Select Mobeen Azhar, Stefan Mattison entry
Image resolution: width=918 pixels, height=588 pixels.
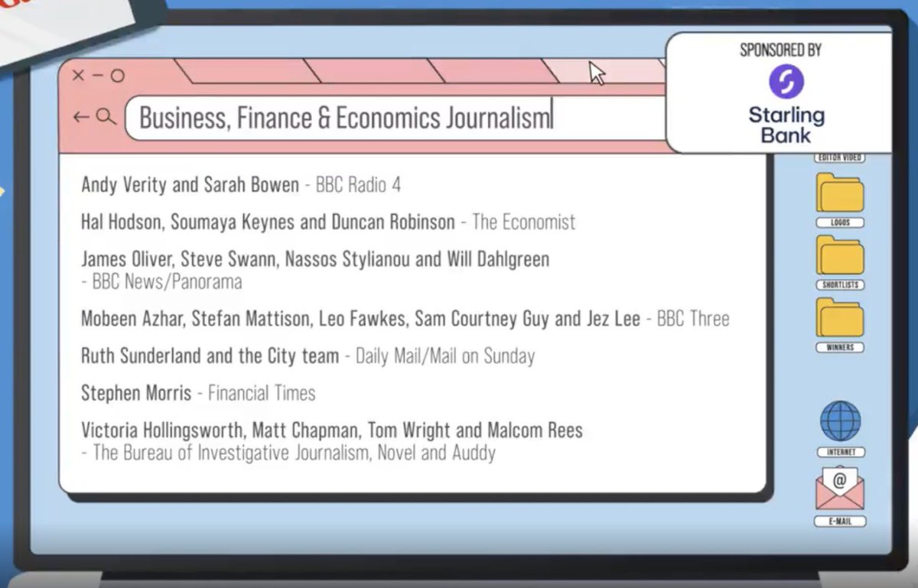(405, 319)
